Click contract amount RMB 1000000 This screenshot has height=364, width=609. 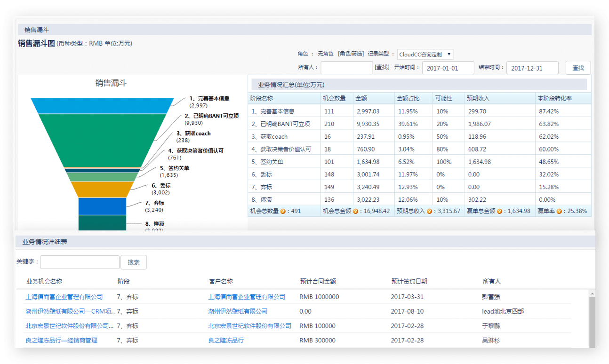click(x=319, y=297)
